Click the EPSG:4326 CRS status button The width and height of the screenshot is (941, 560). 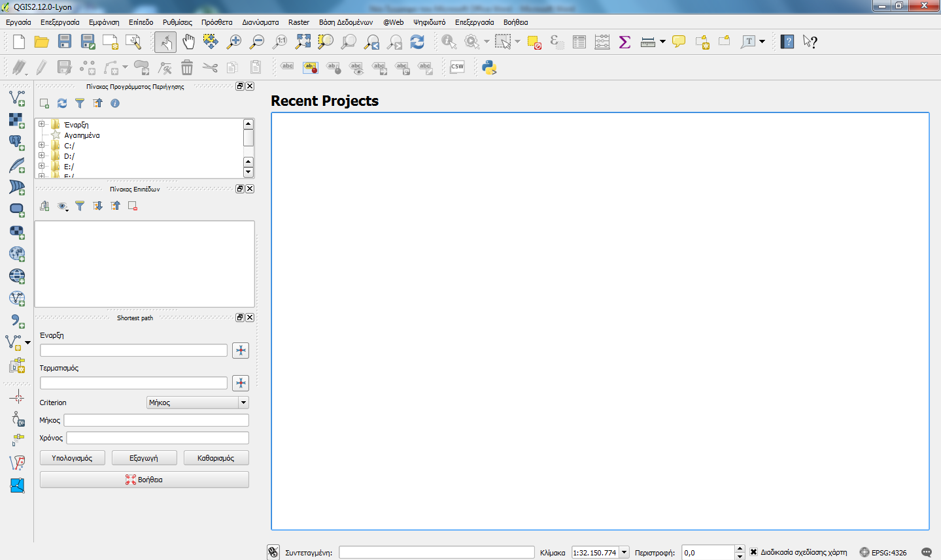(883, 552)
